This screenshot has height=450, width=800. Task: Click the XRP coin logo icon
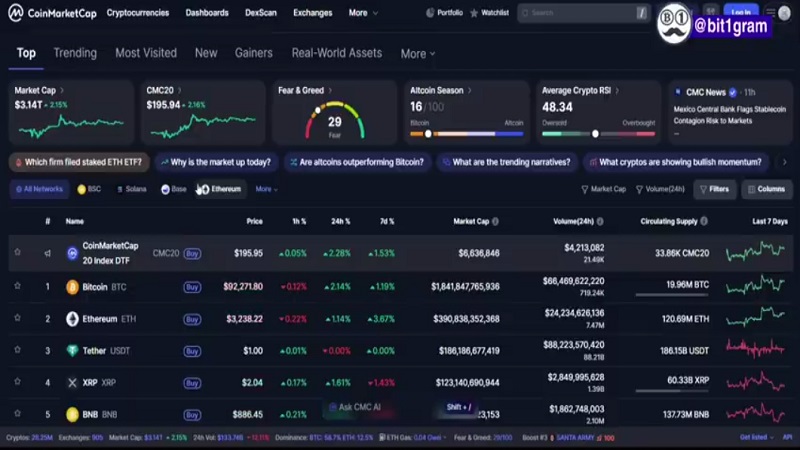72,382
